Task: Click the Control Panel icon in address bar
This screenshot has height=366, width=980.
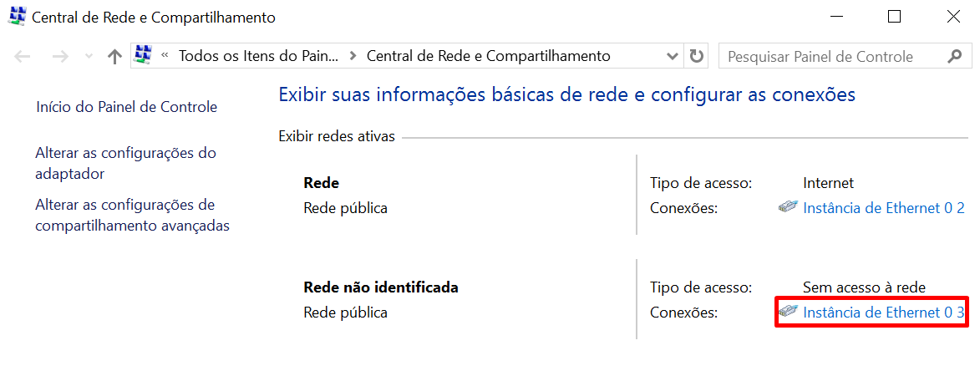Action: [x=143, y=56]
